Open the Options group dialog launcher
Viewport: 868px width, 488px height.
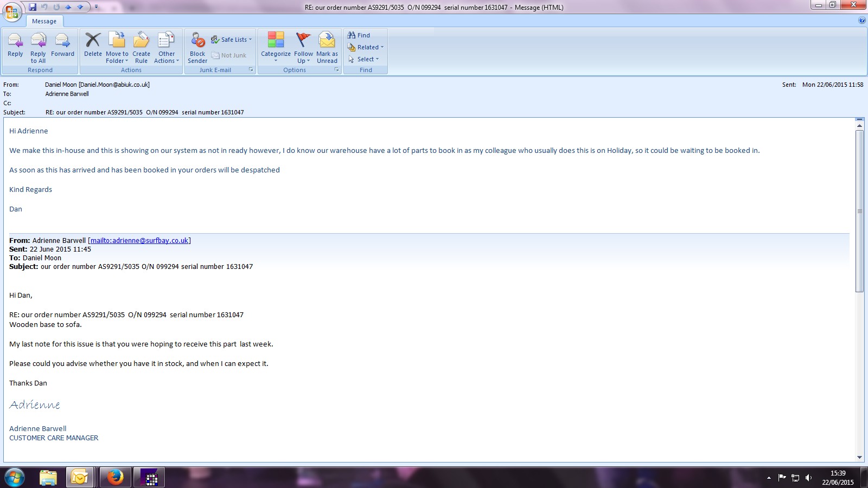click(x=337, y=70)
